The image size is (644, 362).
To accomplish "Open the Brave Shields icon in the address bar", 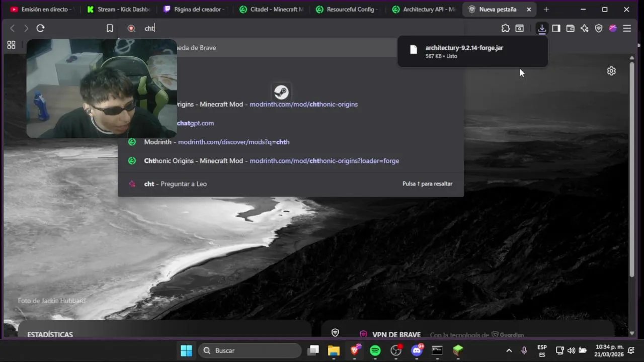I will [x=131, y=29].
